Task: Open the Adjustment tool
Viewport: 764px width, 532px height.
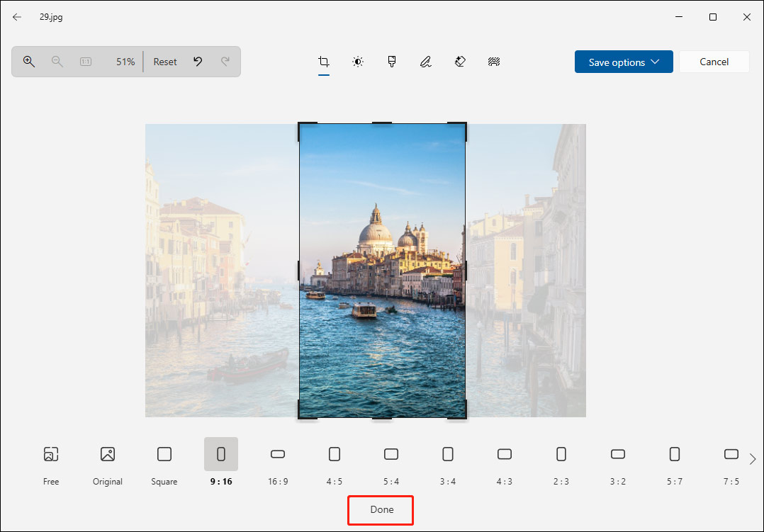Action: (x=358, y=62)
